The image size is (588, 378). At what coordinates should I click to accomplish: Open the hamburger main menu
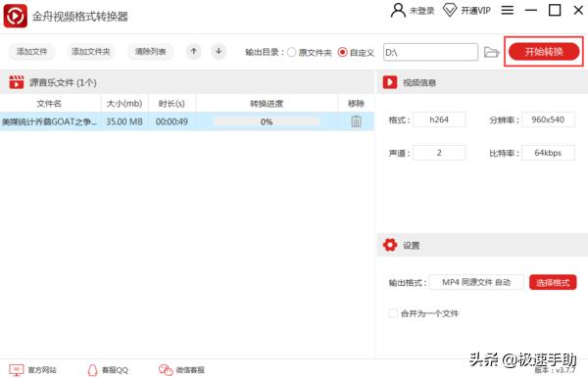click(x=508, y=10)
